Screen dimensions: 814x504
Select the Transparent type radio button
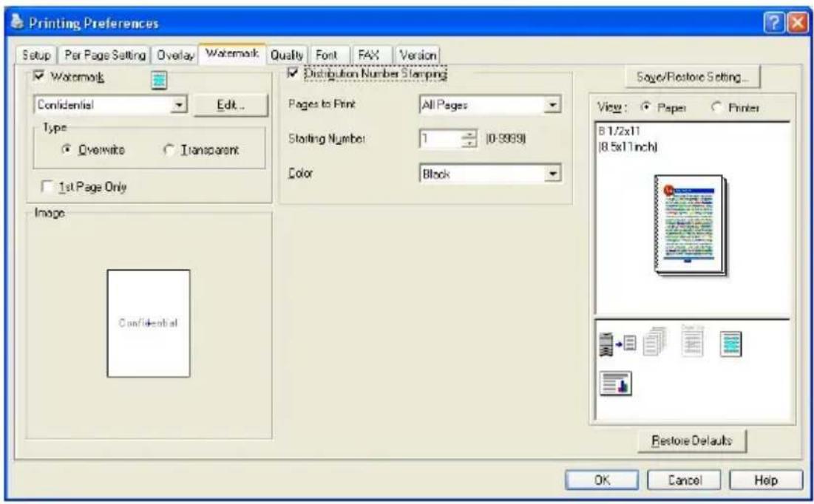click(x=169, y=149)
